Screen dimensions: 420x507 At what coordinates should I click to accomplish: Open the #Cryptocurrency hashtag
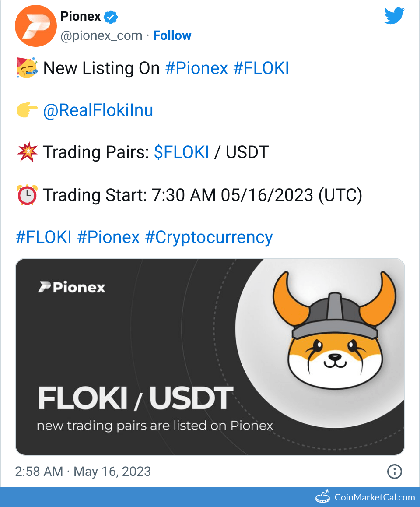pyautogui.click(x=209, y=237)
